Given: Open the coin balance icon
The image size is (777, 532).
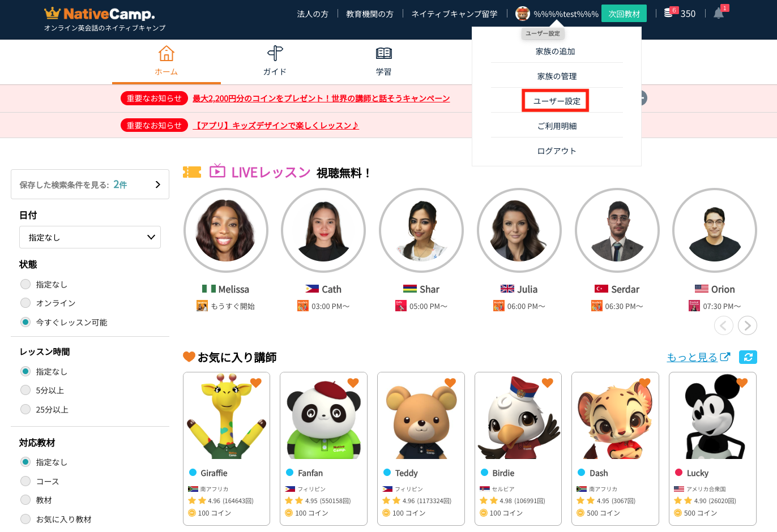Looking at the screenshot, I should point(669,14).
